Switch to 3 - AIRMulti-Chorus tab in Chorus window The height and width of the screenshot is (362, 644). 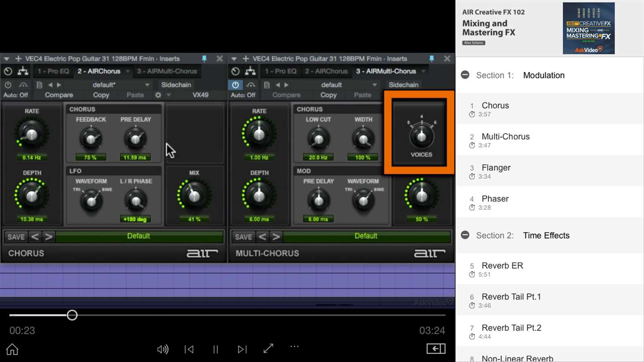pos(167,71)
